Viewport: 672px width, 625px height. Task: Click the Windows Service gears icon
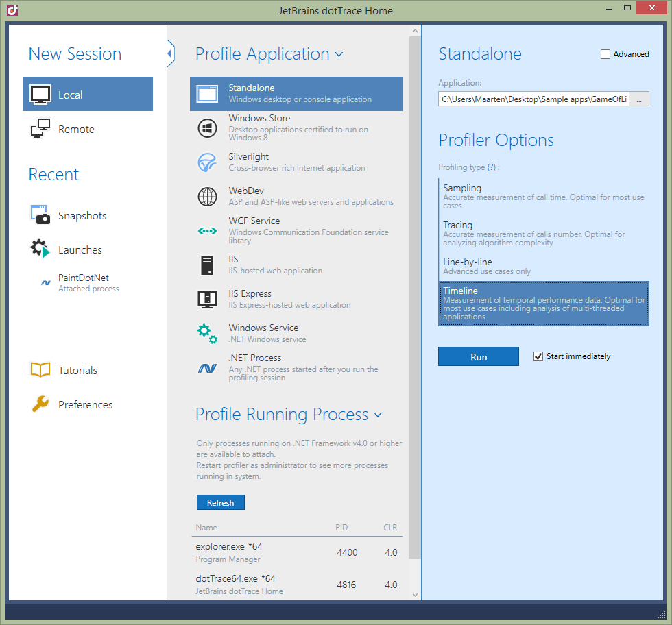(207, 334)
